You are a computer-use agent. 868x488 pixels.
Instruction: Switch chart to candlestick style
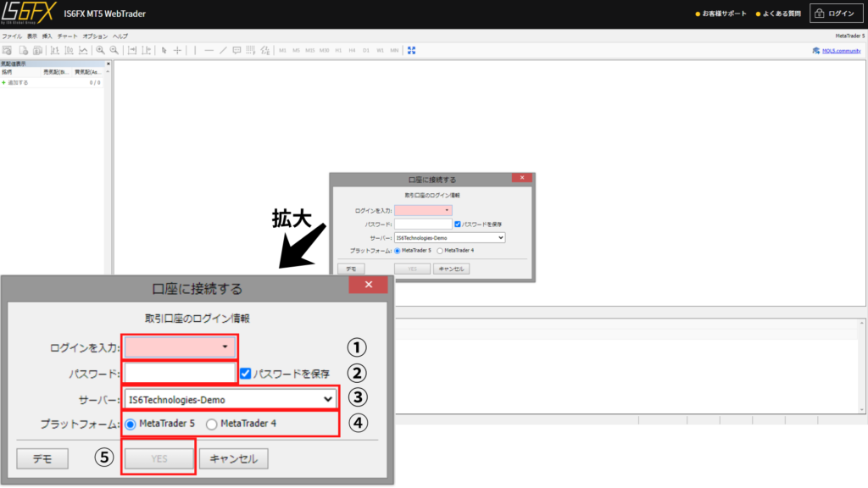pos(70,50)
